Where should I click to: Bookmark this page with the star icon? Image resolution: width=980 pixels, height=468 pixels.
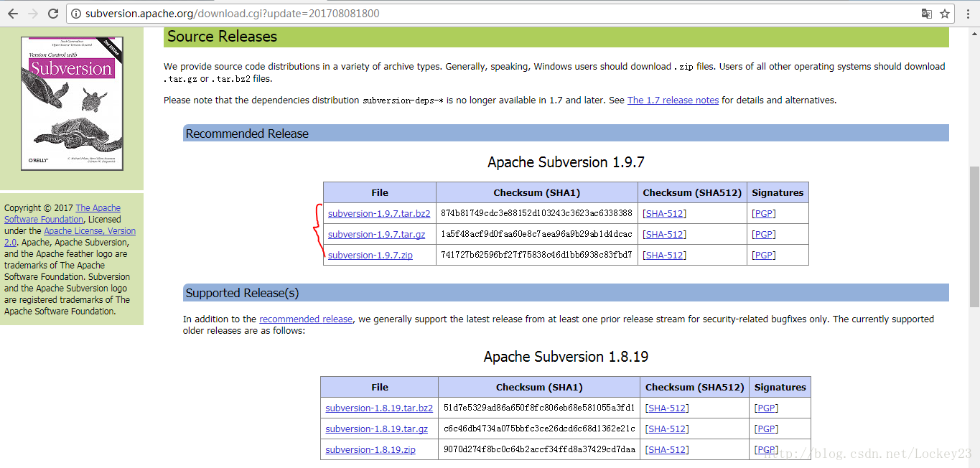[x=945, y=14]
